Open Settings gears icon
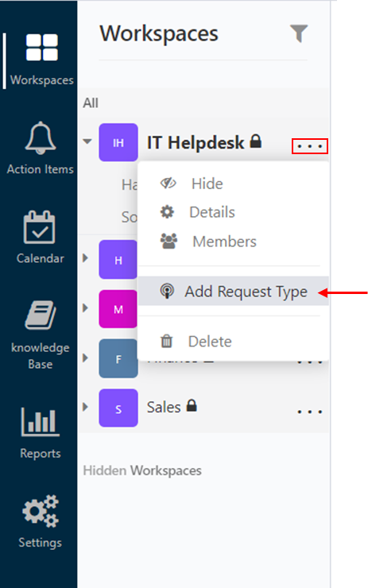Screen dimensions: 368x588 [x=41, y=511]
